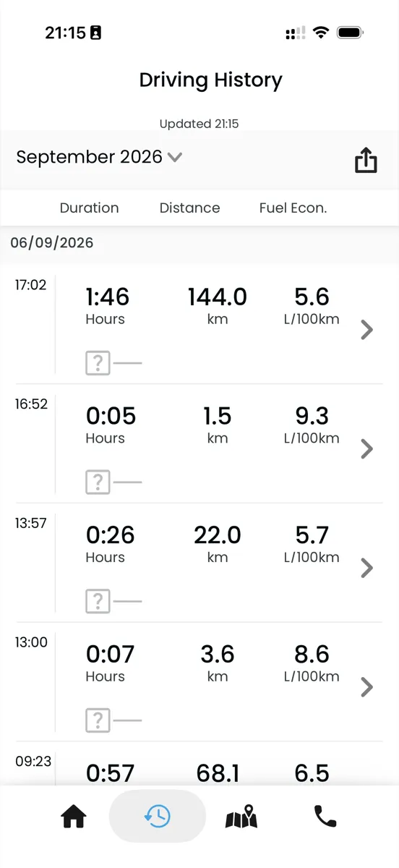Open details chevron for 3.6 km trip
399x868 pixels.
tap(367, 687)
